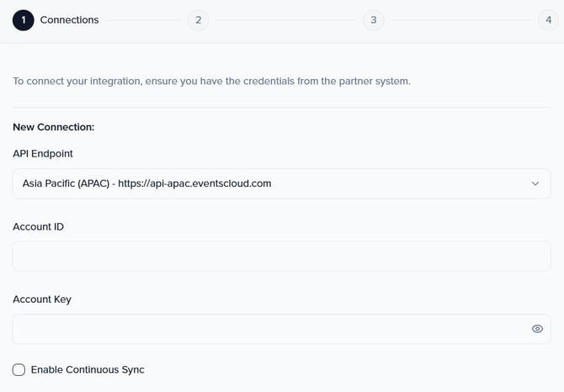Click the Account ID label text
Viewport: 564px width, 392px height.
click(38, 226)
